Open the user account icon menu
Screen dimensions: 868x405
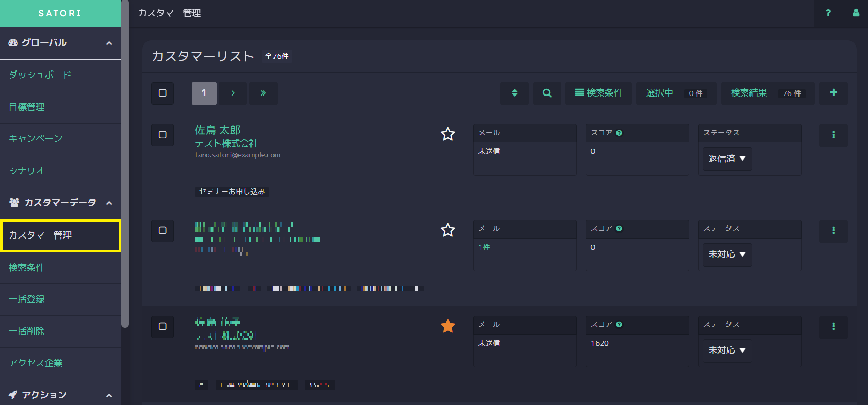856,13
